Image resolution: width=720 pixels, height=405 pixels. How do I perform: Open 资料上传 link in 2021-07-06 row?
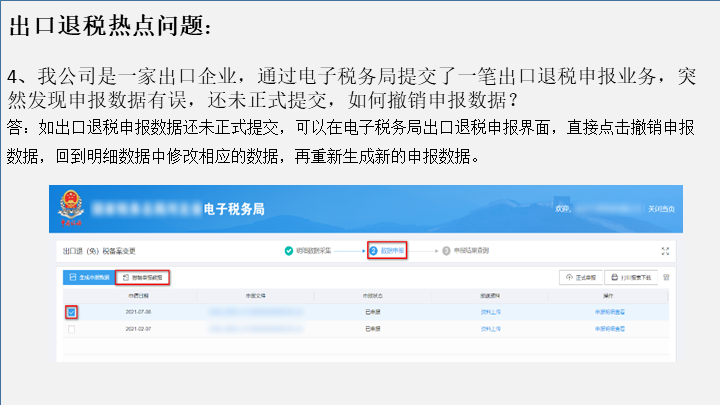point(490,312)
